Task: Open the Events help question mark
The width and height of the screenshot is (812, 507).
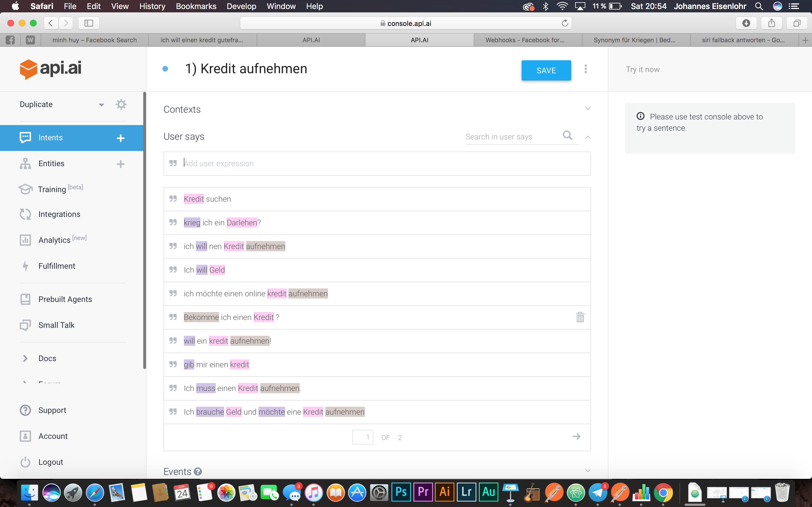Action: (198, 472)
